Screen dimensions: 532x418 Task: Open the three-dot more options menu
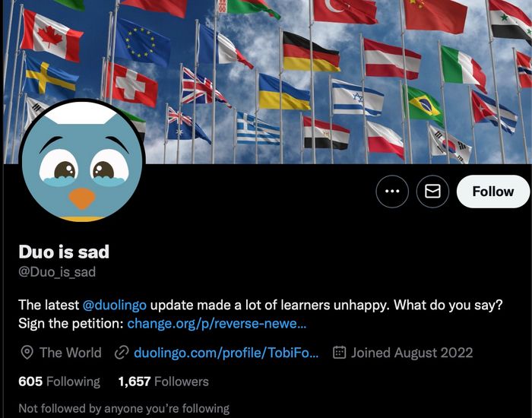(x=392, y=192)
